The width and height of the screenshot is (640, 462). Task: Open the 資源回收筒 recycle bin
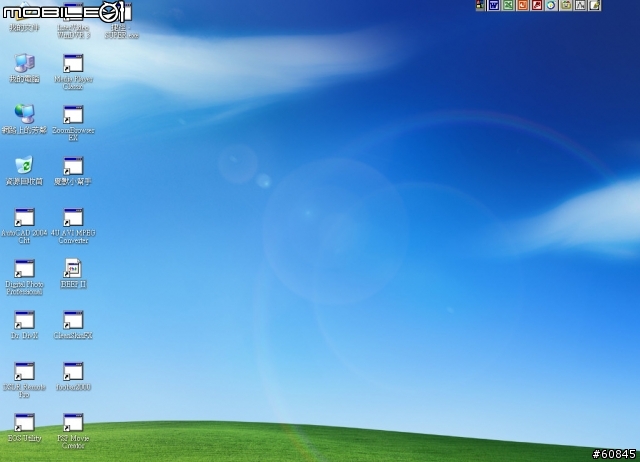click(24, 165)
